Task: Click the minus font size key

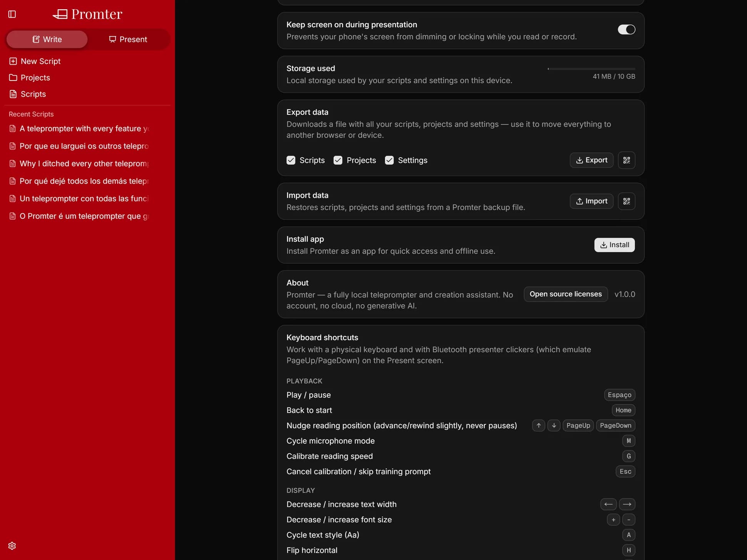Action: (629, 520)
